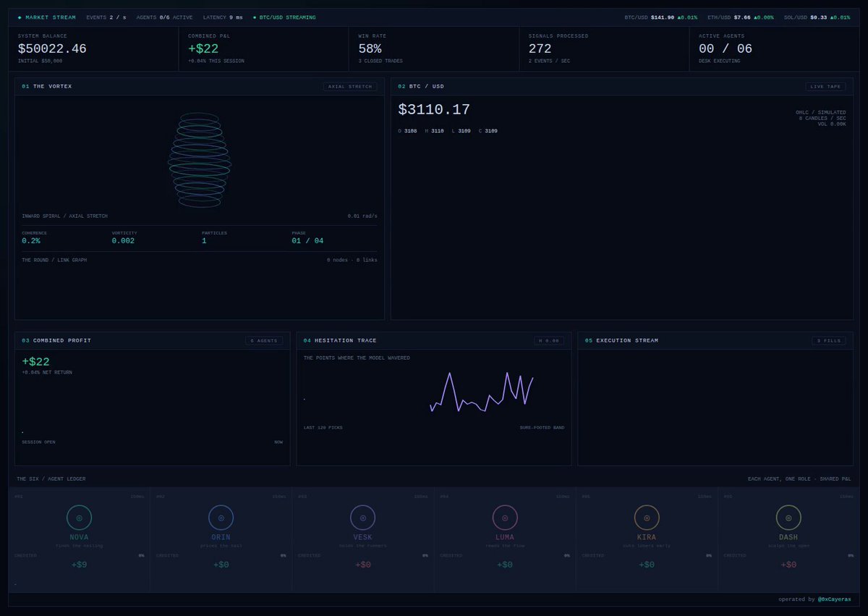Click the THE SIX / AGENT LEDGER heading

pos(51,478)
